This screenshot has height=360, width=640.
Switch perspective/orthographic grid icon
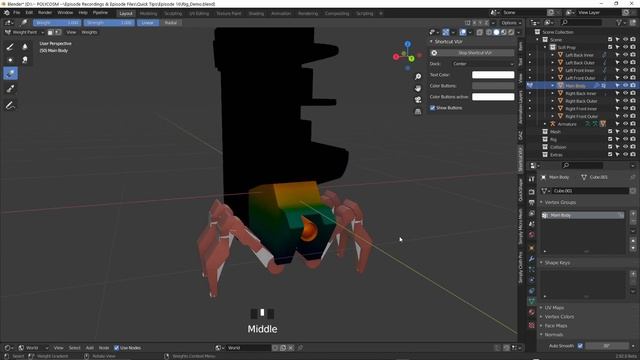(x=418, y=111)
